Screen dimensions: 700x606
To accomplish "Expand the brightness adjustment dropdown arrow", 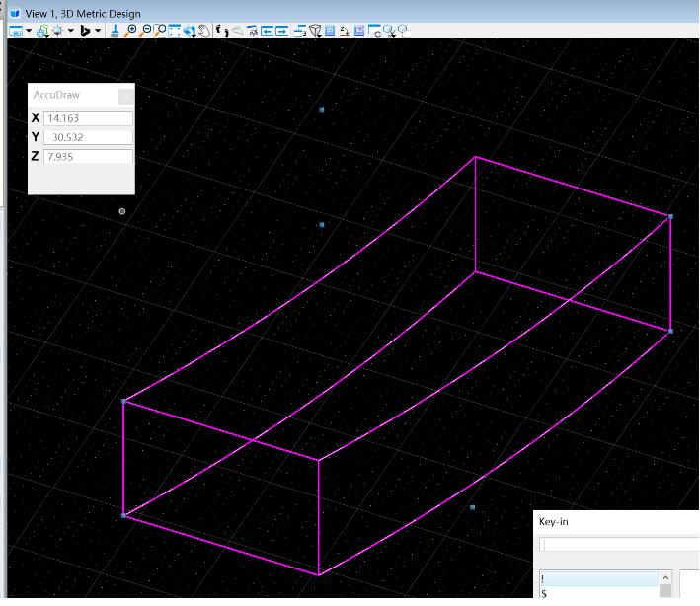I will tap(71, 31).
